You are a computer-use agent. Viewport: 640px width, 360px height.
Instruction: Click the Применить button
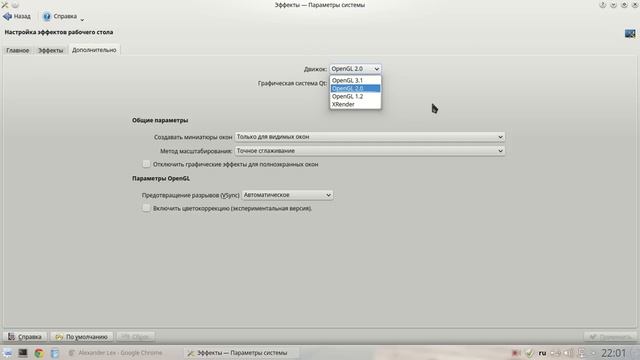[610, 337]
